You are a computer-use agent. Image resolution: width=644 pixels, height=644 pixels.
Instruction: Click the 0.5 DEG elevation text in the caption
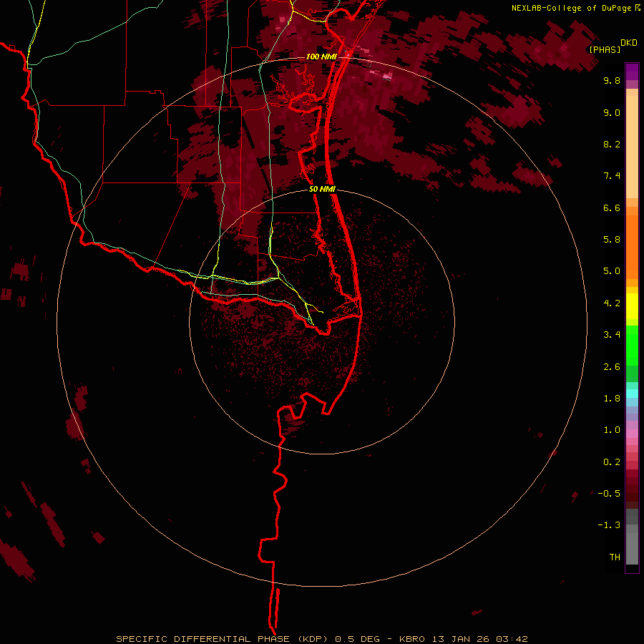click(360, 639)
